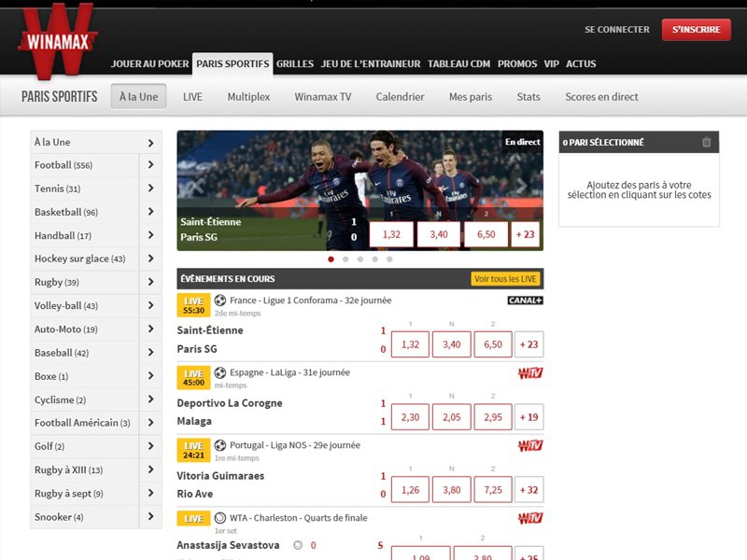The width and height of the screenshot is (747, 560).
Task: Select odds 1,32 for Saint-Étienne in list
Action: click(410, 344)
